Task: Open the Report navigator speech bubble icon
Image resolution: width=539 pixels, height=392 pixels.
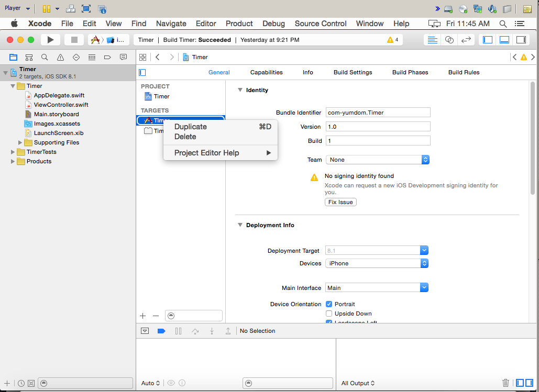Action: coord(123,58)
